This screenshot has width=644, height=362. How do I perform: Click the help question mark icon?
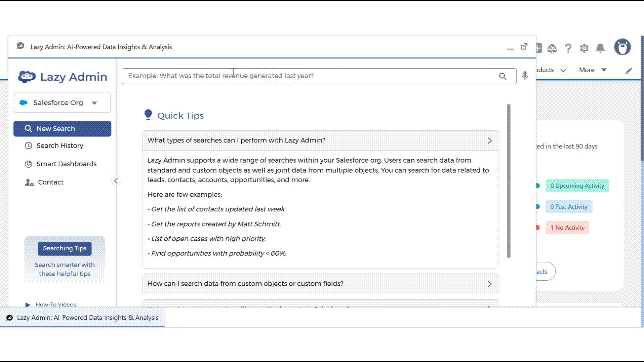point(568,48)
